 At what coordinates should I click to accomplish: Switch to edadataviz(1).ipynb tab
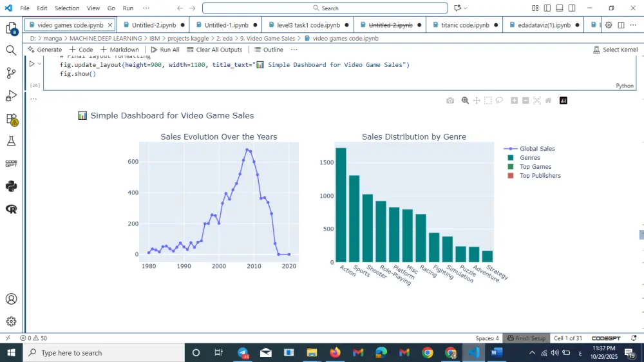pos(544,25)
